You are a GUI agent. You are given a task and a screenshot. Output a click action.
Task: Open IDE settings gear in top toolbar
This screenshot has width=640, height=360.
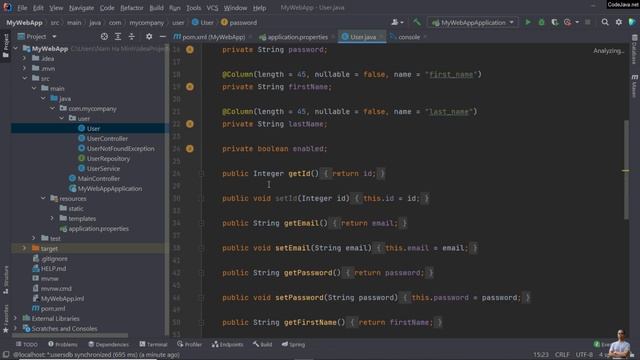(x=619, y=22)
